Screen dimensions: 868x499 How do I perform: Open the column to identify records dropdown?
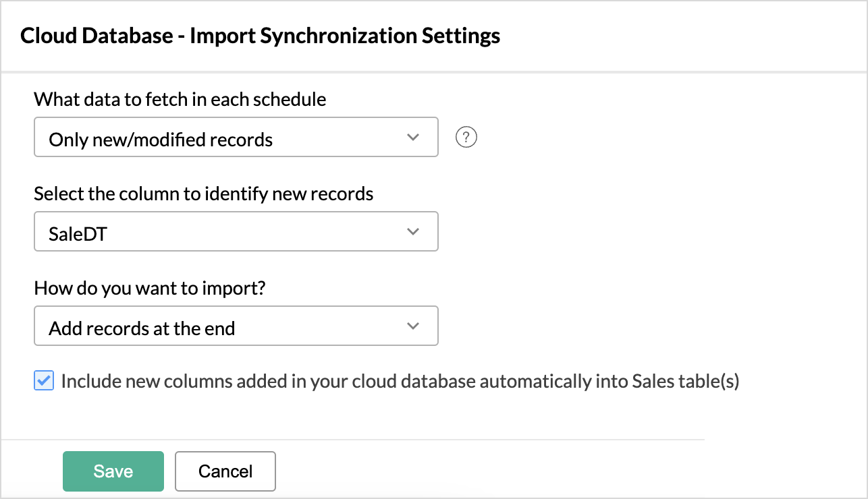[236, 232]
